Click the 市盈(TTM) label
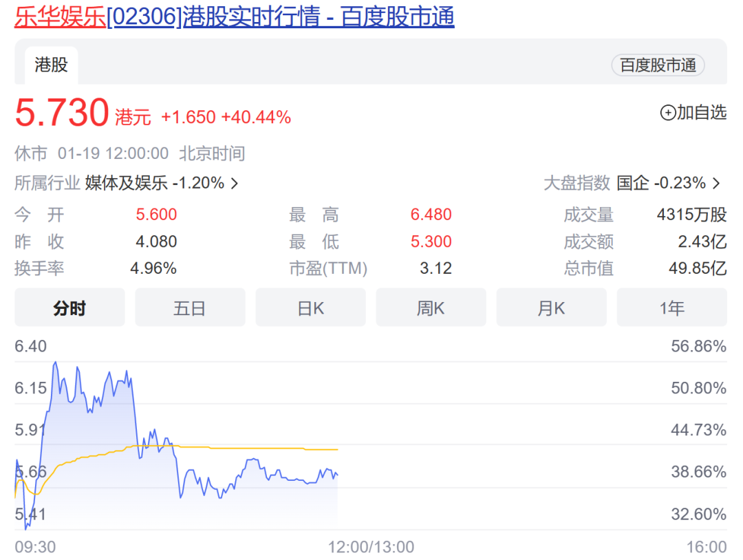Screen dimensions: 743x560 point(328,268)
